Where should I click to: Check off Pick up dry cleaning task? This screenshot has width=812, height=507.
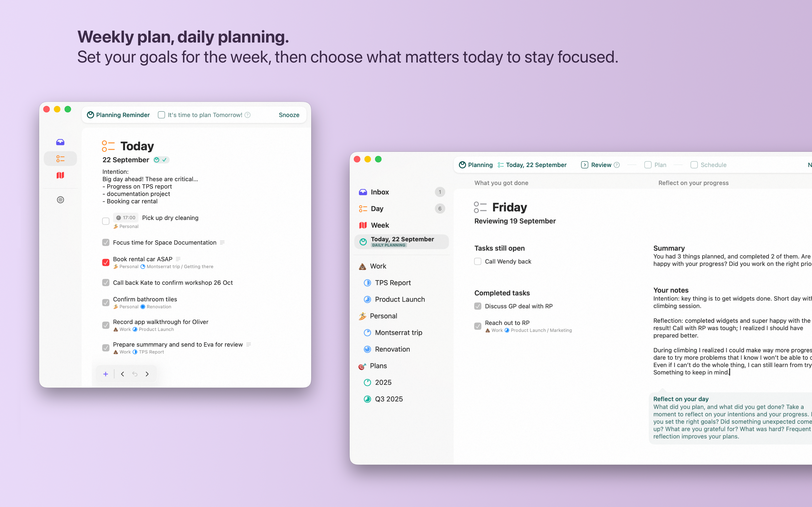coord(106,221)
